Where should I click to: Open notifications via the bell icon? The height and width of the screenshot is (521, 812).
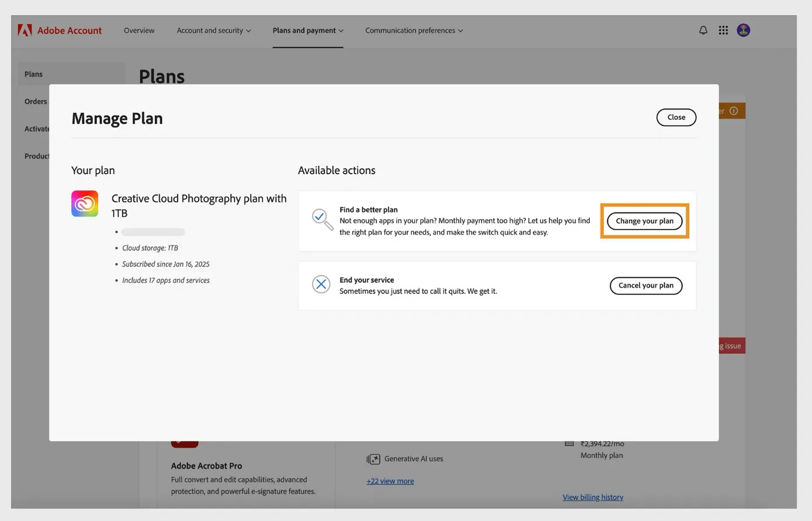point(703,30)
